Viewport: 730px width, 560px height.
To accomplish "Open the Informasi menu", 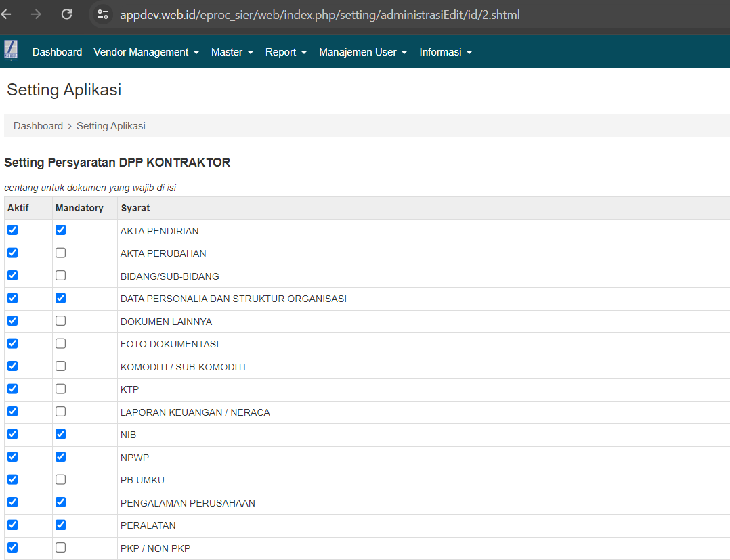I will 446,52.
